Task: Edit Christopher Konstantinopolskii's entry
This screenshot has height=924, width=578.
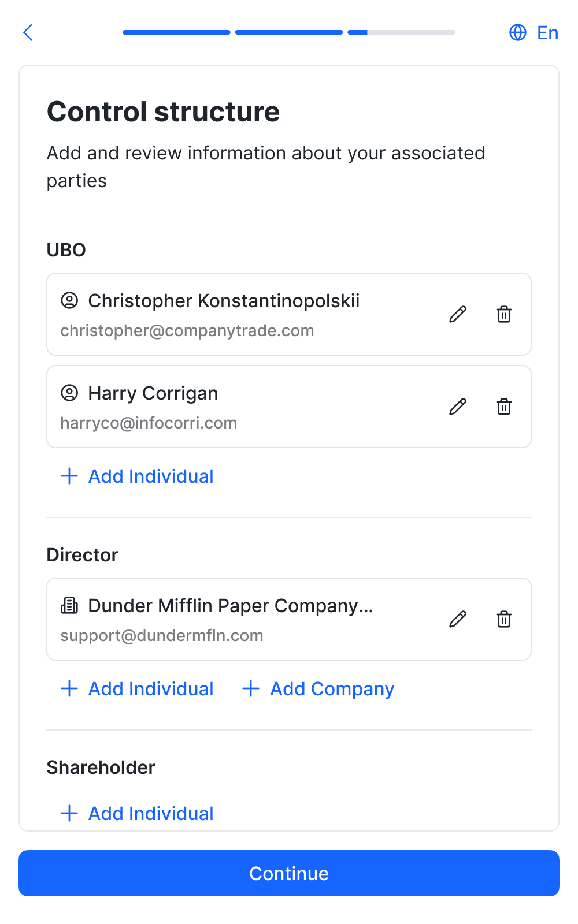Action: pos(458,314)
